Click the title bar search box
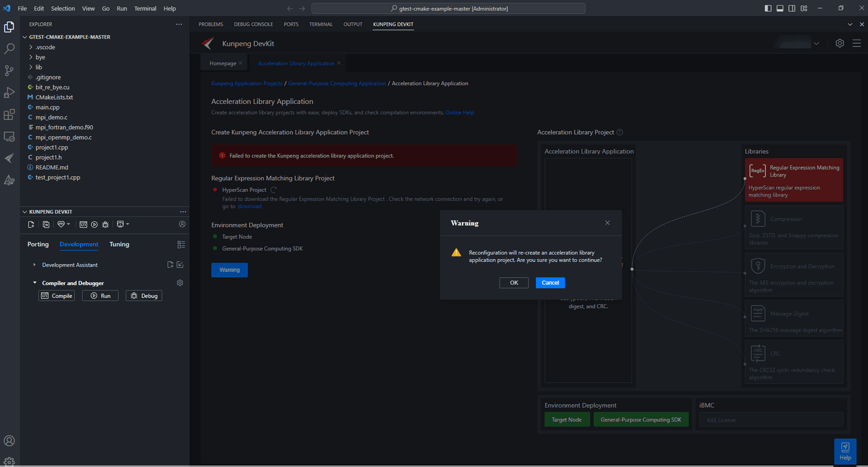Screen dimensions: 868x467 point(448,8)
